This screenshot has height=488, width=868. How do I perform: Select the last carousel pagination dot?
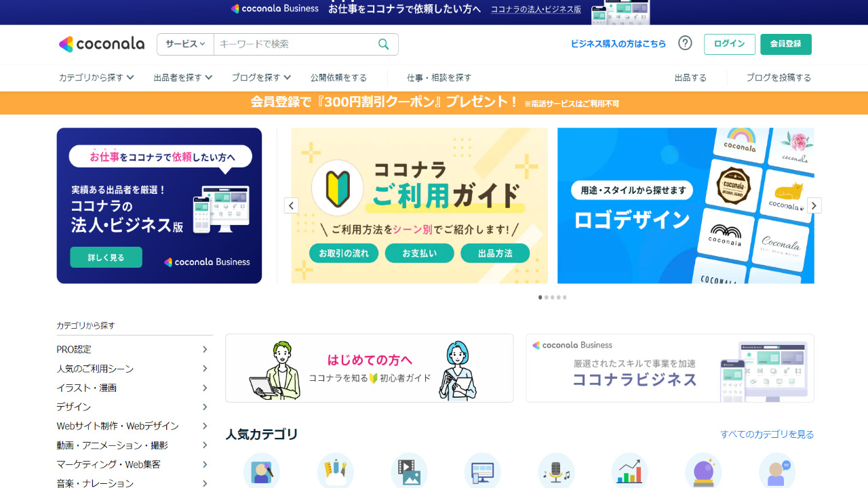click(x=565, y=298)
